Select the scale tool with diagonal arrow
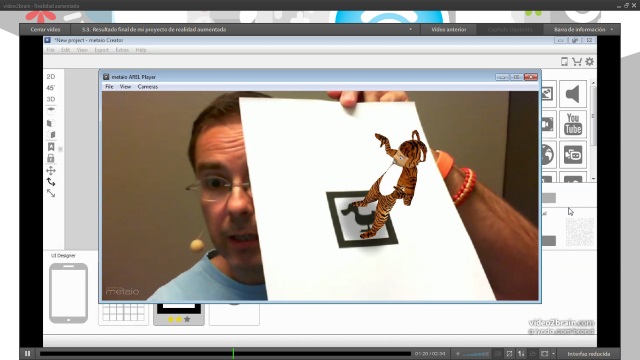The width and height of the screenshot is (640, 360). tap(51, 193)
